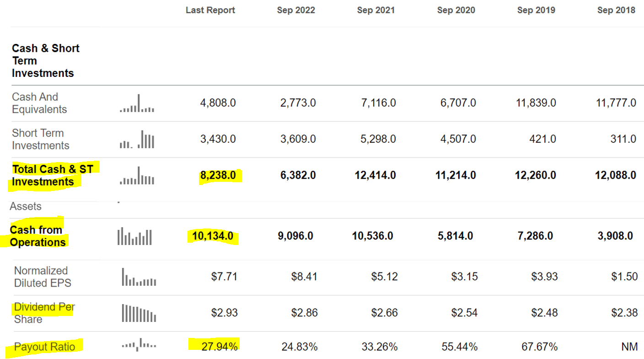Click the Sep 2020 column header
The height and width of the screenshot is (359, 644).
click(456, 10)
